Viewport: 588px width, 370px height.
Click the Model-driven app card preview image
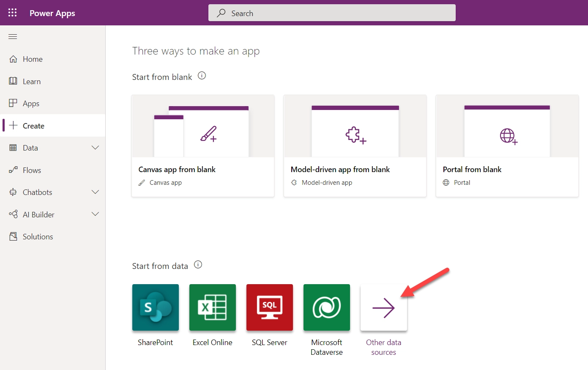[x=355, y=126]
